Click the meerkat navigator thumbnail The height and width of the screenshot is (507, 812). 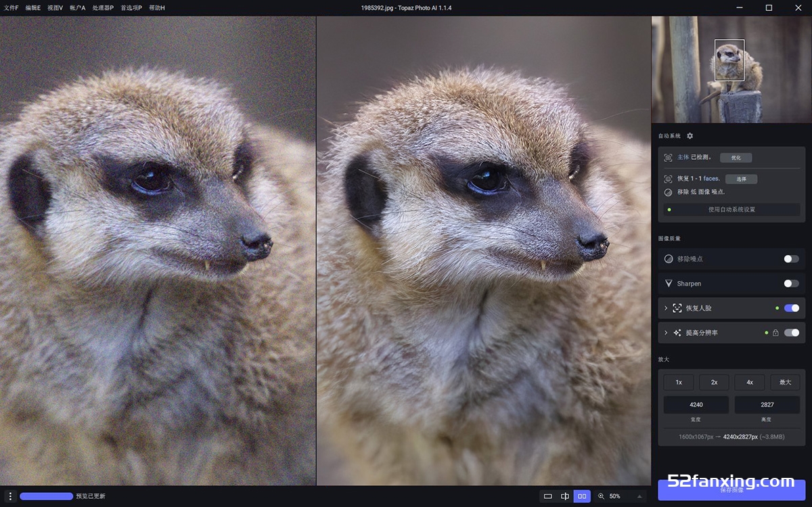(x=731, y=70)
